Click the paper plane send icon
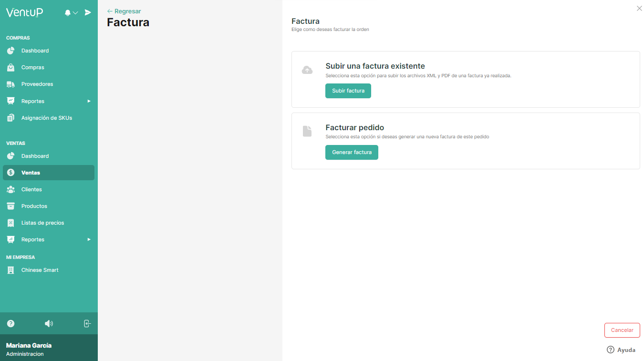This screenshot has height=361, width=644. (88, 12)
